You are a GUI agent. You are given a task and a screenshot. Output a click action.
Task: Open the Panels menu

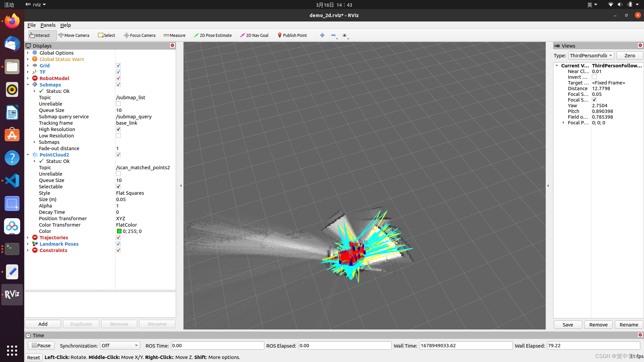click(48, 25)
